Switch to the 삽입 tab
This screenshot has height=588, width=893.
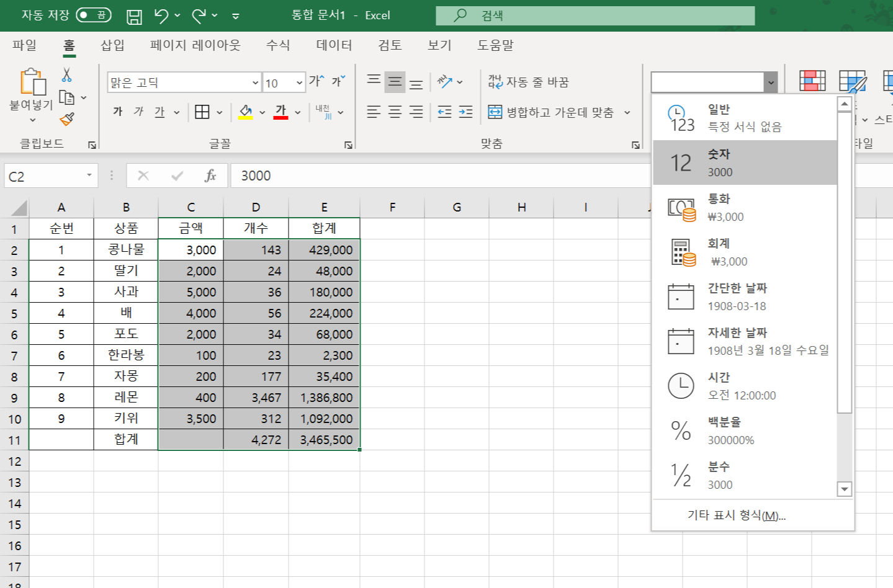[x=113, y=45]
